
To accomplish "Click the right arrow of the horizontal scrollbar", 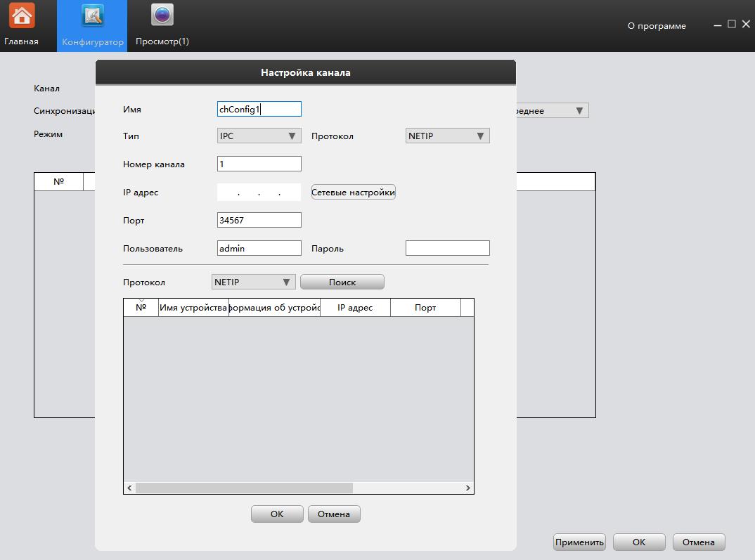I will click(467, 487).
